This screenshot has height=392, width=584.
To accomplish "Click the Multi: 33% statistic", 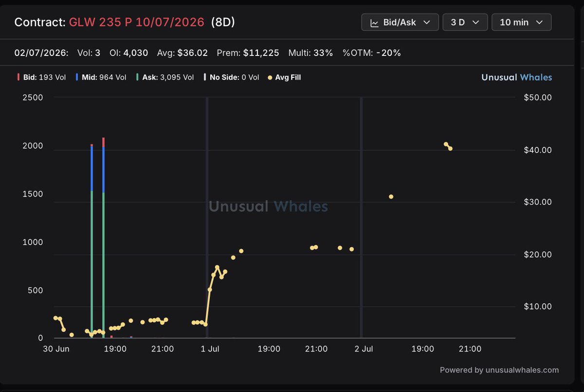I will (x=310, y=53).
